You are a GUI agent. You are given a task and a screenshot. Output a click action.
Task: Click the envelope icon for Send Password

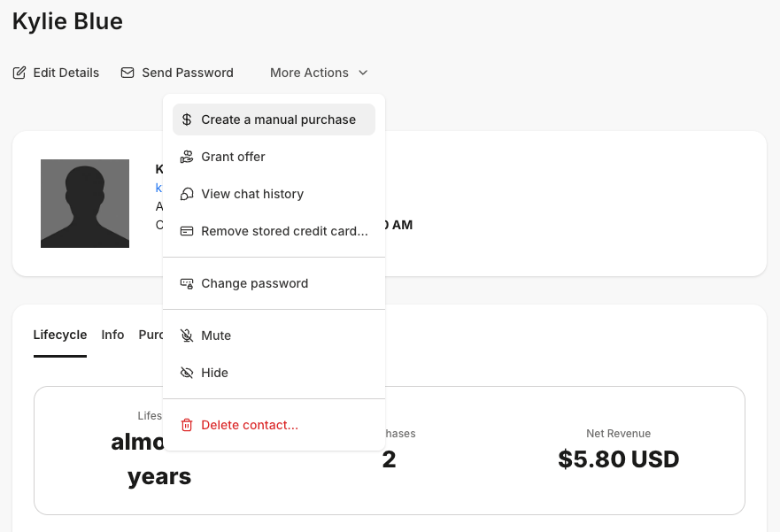click(x=127, y=73)
